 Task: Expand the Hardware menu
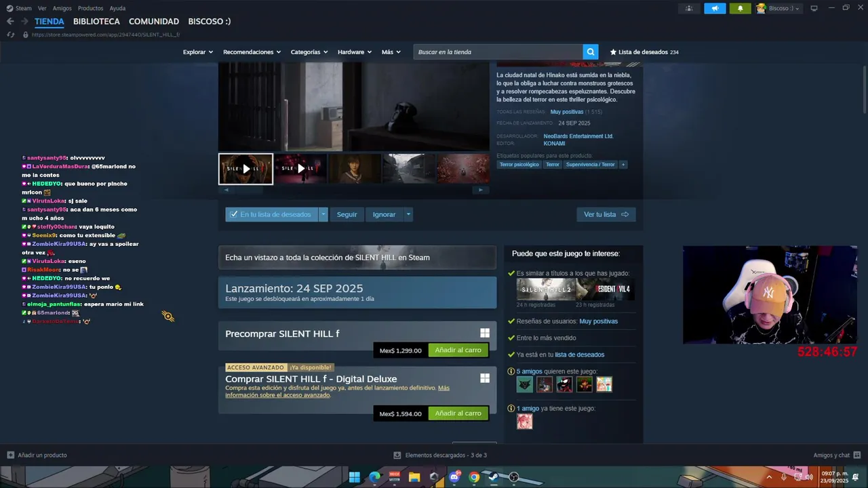coord(355,52)
